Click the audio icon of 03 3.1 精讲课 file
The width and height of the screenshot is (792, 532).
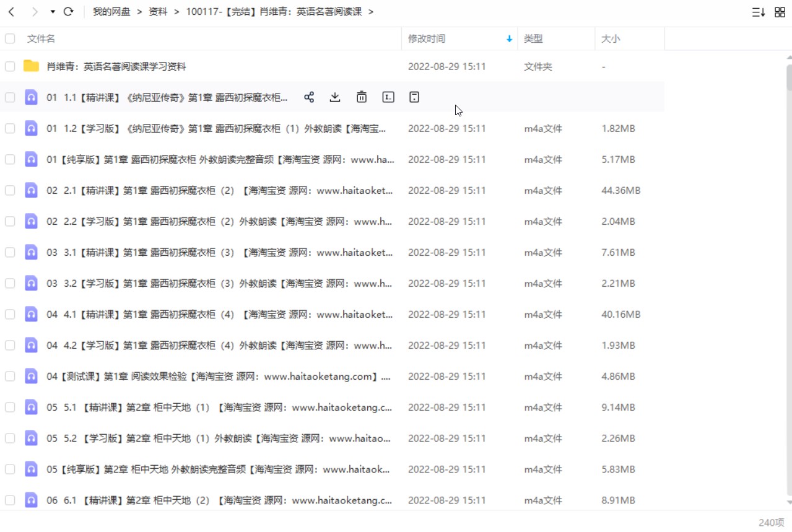tap(31, 252)
